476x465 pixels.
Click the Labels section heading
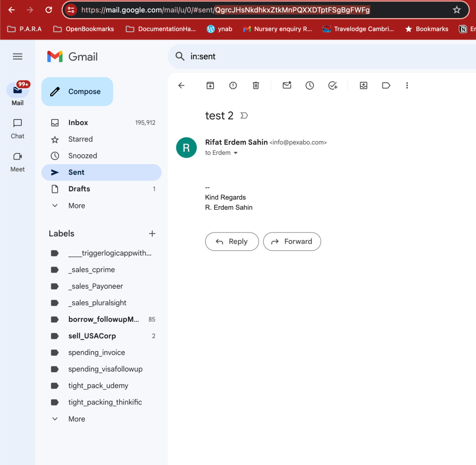[61, 233]
